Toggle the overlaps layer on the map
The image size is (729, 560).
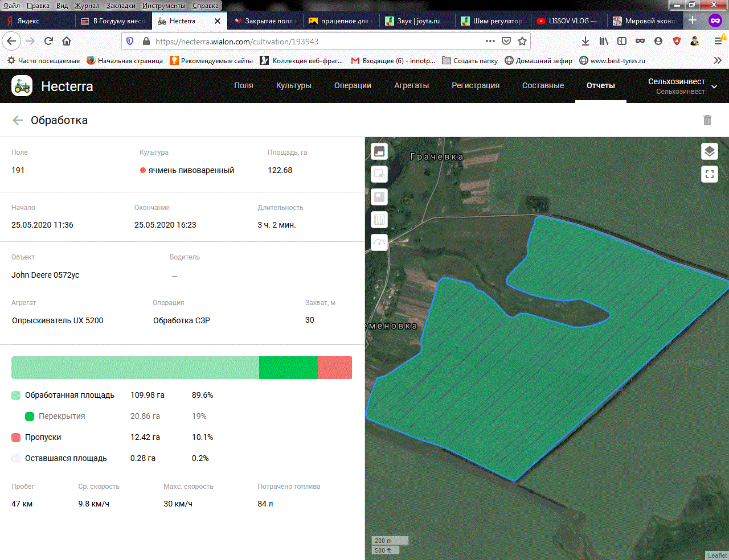pyautogui.click(x=379, y=174)
